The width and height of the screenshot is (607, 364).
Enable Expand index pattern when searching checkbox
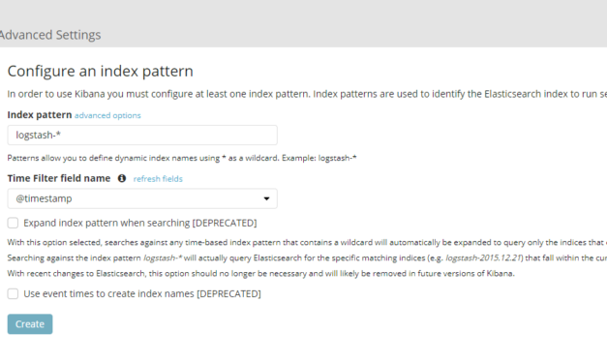[x=13, y=223]
